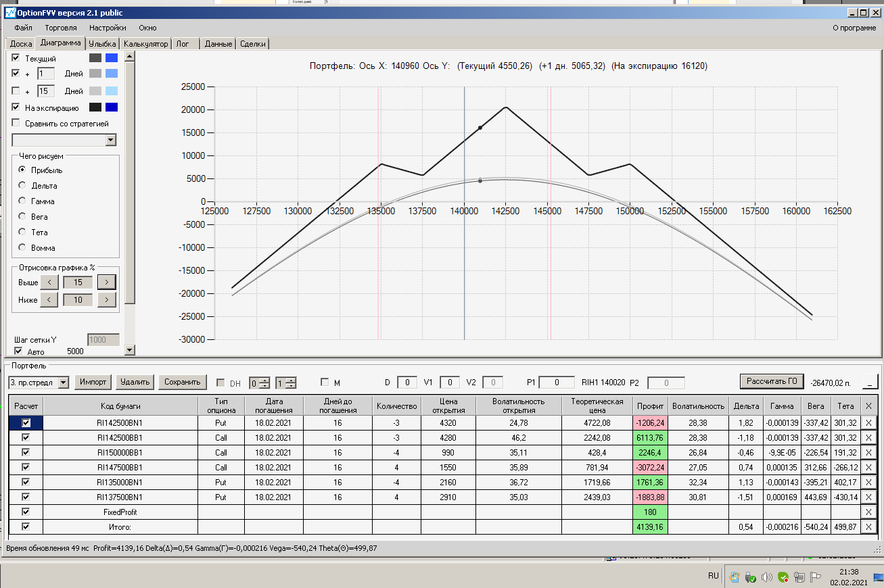Click the left arrow next to Ниже 10
The height and width of the screenshot is (588, 884).
tap(49, 299)
